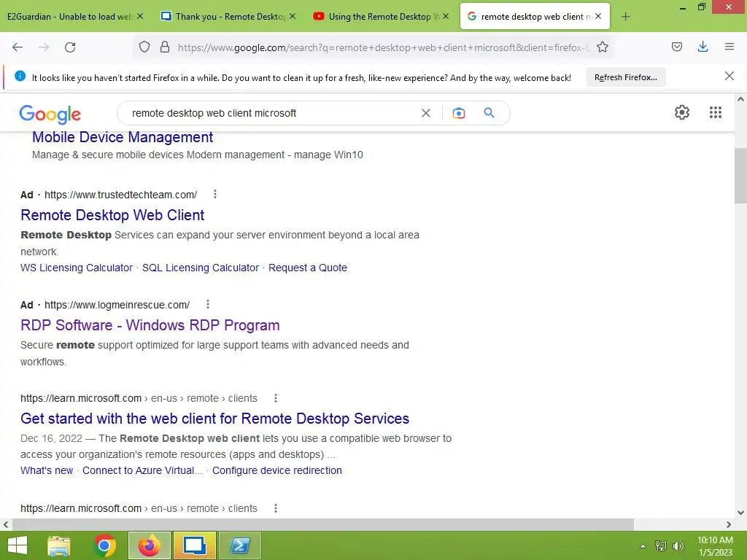Open tracking protection shield icon
The image size is (747, 560).
pos(144,47)
